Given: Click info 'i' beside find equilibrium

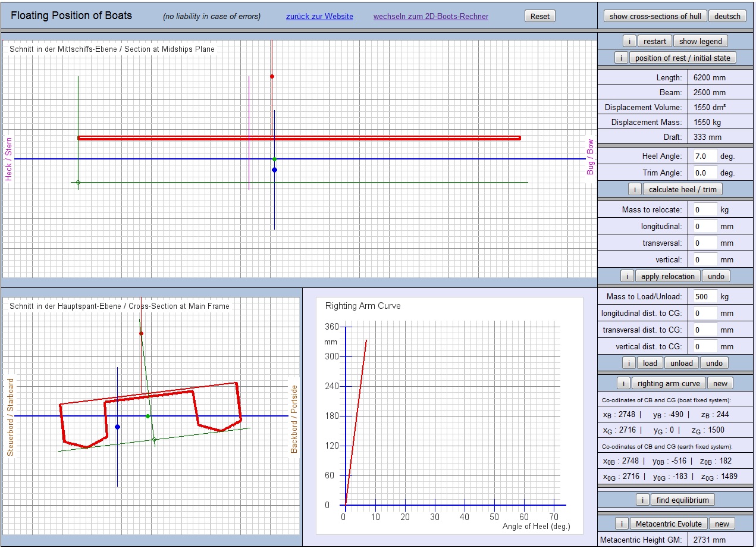Looking at the screenshot, I should pyautogui.click(x=642, y=500).
